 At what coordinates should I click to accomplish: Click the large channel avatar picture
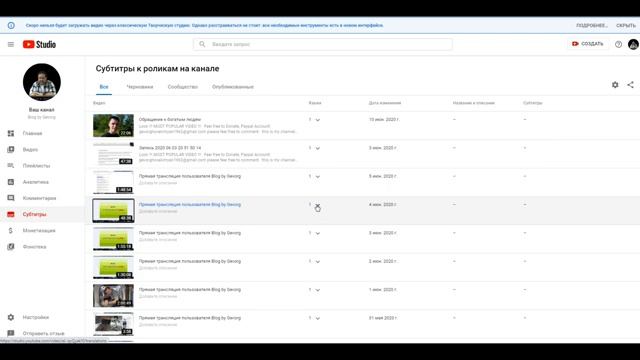click(x=42, y=82)
